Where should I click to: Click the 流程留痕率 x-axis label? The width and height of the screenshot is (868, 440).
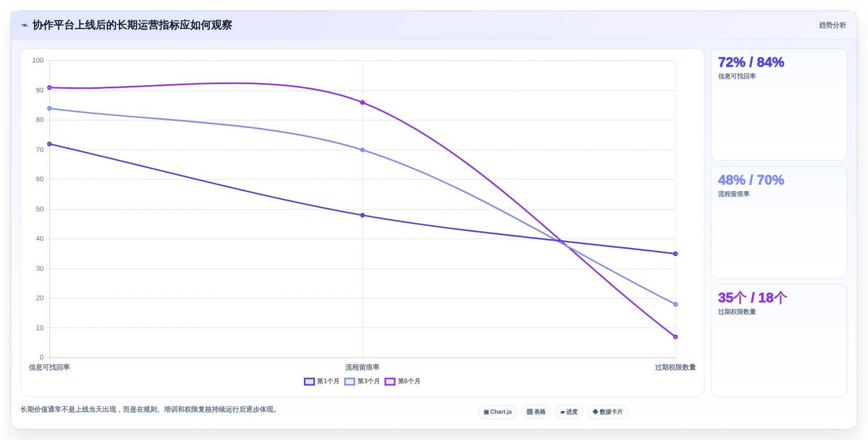click(362, 367)
